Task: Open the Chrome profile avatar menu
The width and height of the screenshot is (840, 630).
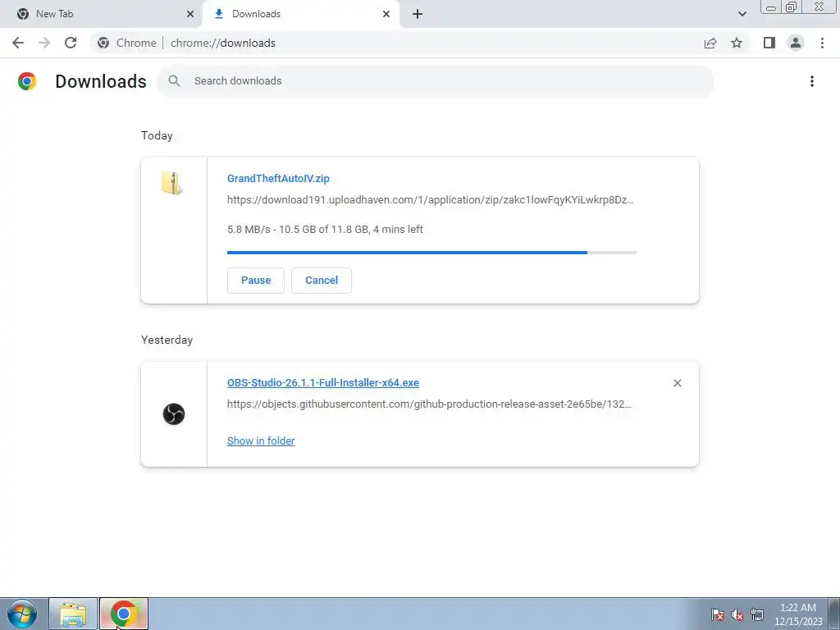Action: coord(796,43)
